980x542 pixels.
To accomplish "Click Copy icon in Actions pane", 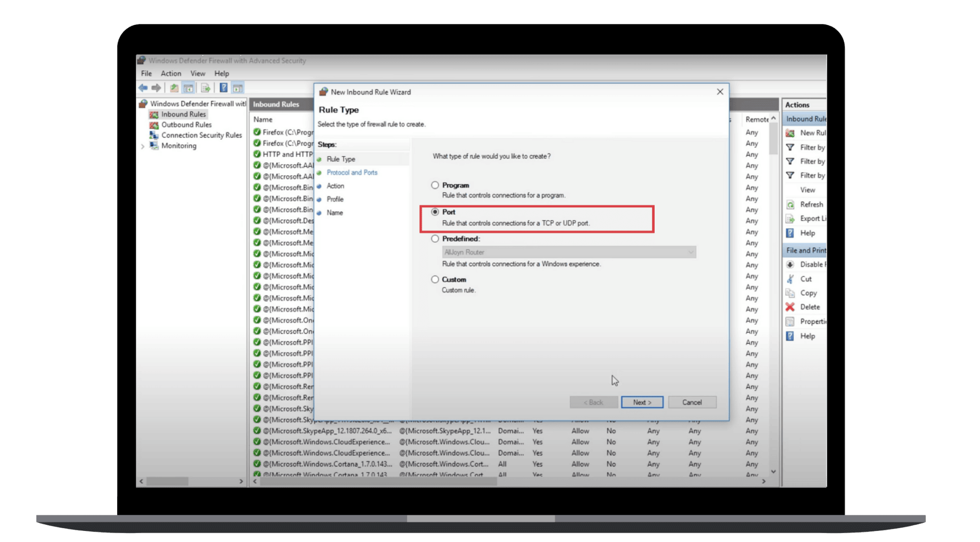I will pos(790,293).
